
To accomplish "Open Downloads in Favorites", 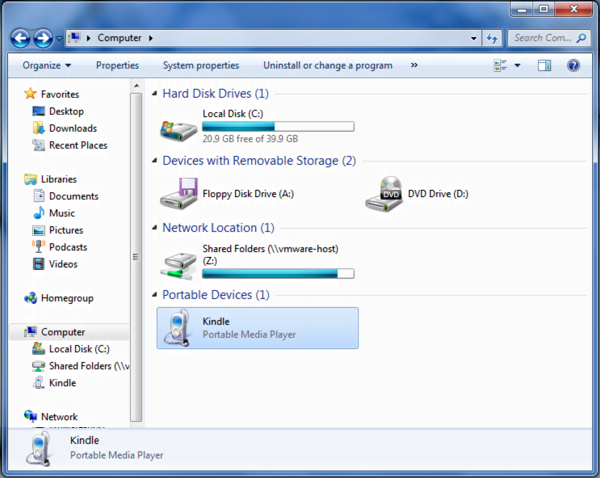I will 73,128.
